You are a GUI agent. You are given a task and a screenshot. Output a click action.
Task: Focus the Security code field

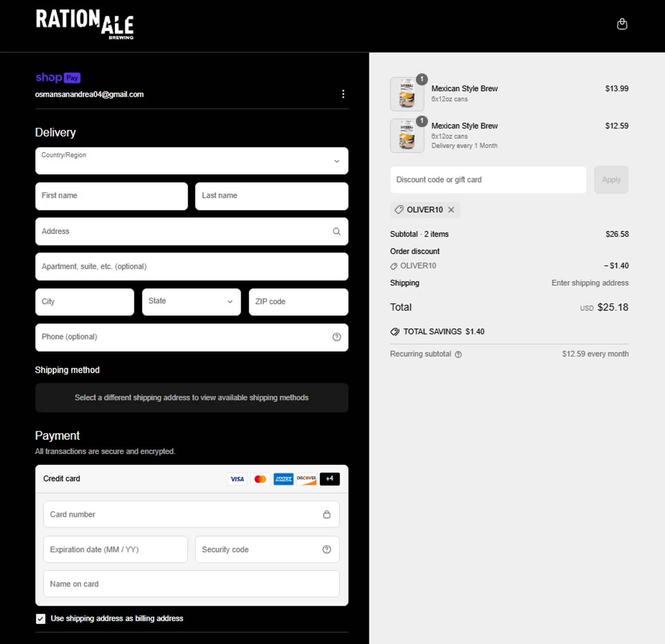click(x=267, y=550)
